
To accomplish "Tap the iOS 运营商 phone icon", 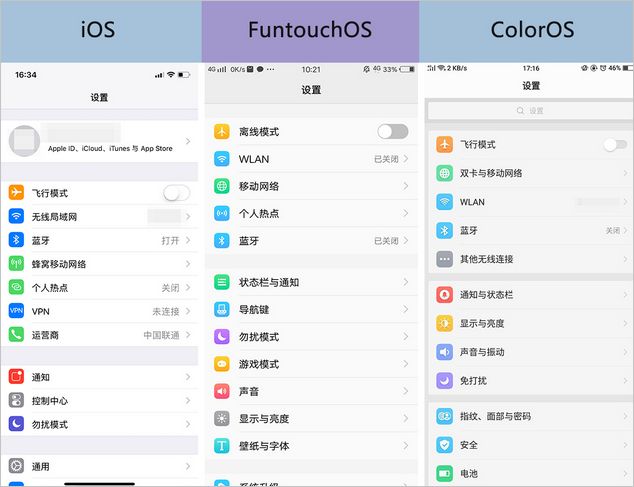I will (x=16, y=335).
